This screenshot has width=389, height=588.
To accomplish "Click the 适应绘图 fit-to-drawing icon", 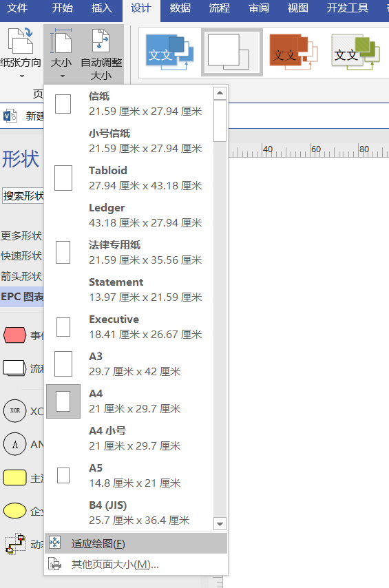I will [55, 543].
